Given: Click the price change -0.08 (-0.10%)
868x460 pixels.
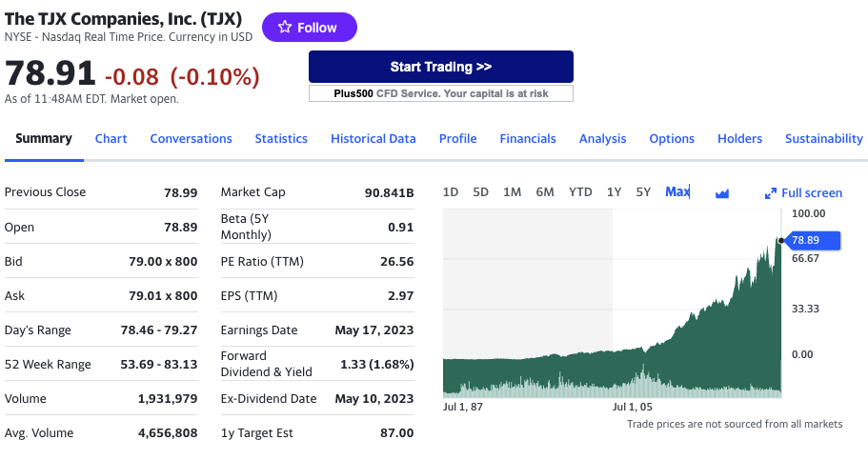Looking at the screenshot, I should pos(182,76).
